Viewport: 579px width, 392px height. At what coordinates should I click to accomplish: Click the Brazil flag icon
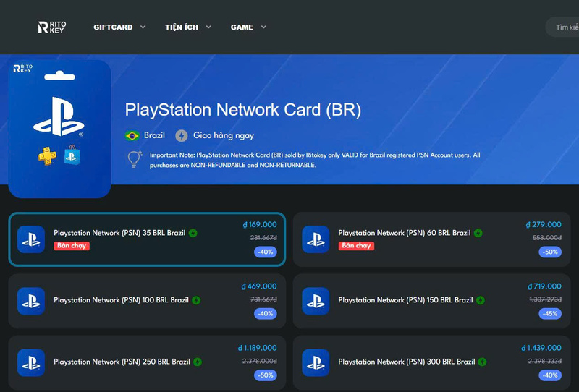pyautogui.click(x=132, y=136)
